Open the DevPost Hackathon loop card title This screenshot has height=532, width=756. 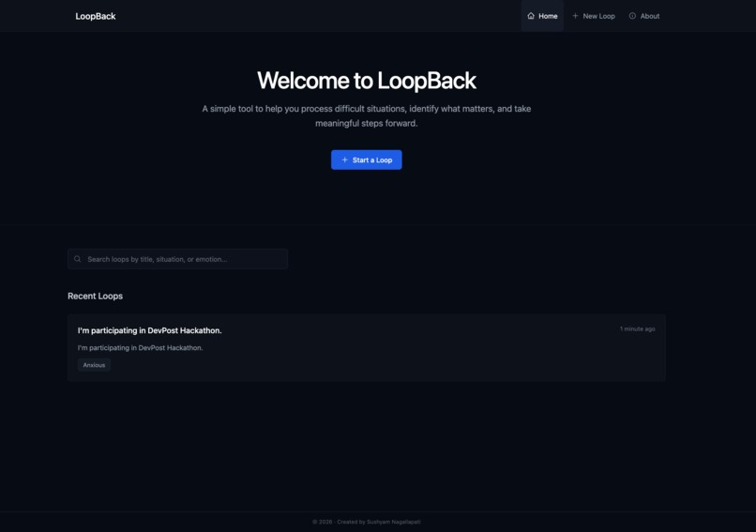pyautogui.click(x=149, y=330)
